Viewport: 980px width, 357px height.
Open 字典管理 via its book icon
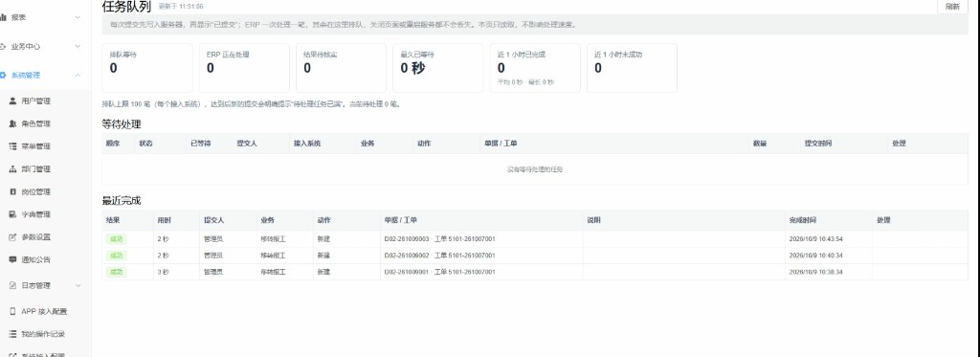pyautogui.click(x=12, y=214)
